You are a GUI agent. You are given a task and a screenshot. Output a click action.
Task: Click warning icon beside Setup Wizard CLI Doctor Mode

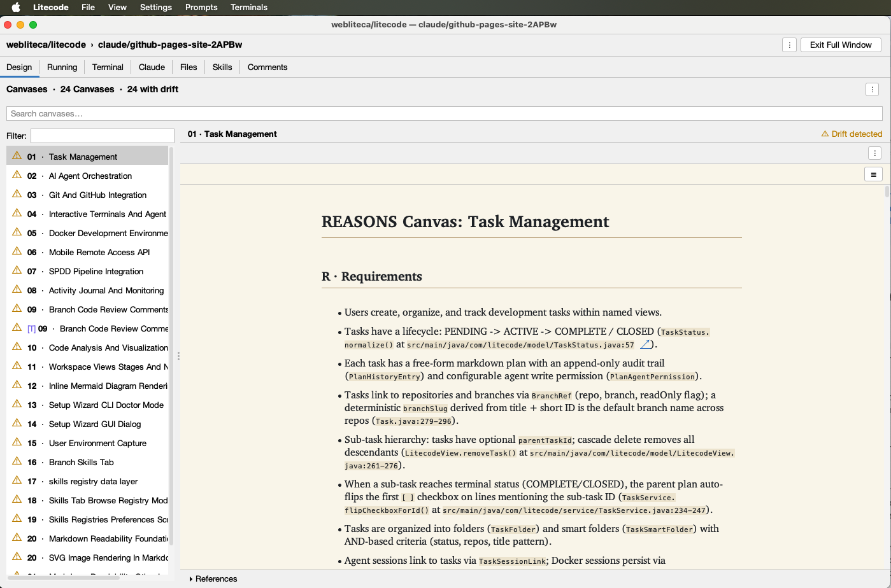pyautogui.click(x=17, y=404)
